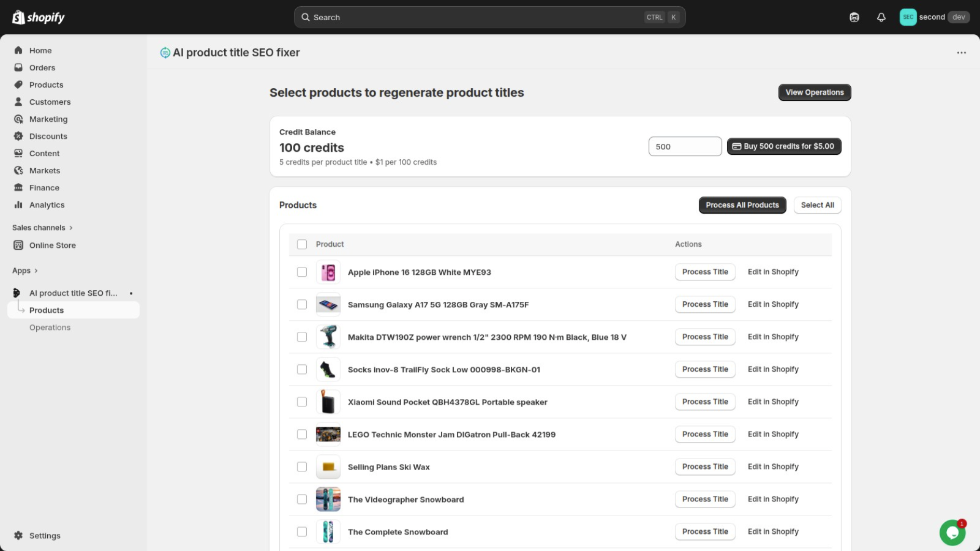Open the Marketing section
Screen dimensions: 980x551
pos(48,119)
